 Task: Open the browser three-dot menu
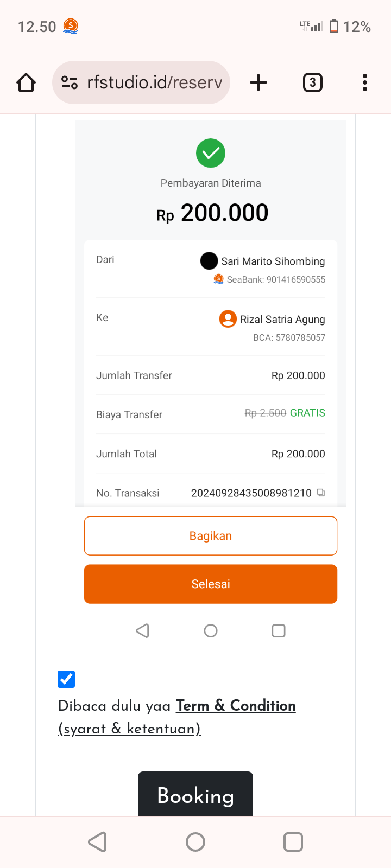pyautogui.click(x=365, y=82)
